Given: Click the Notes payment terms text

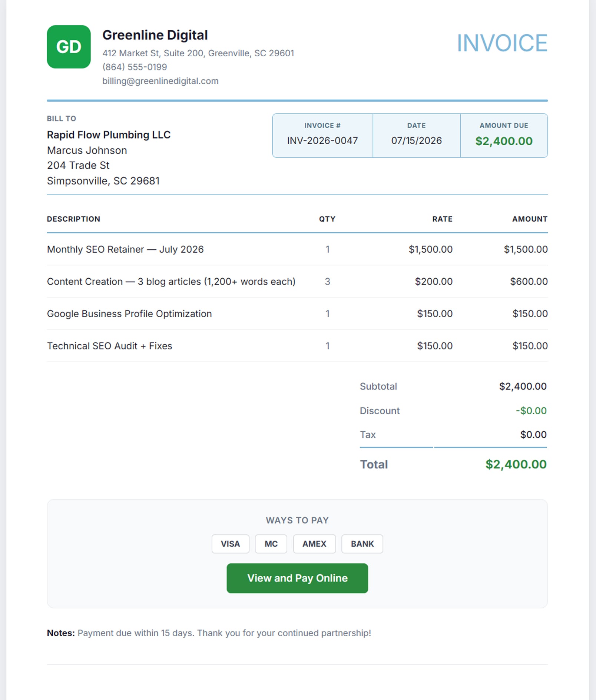Looking at the screenshot, I should (x=209, y=633).
